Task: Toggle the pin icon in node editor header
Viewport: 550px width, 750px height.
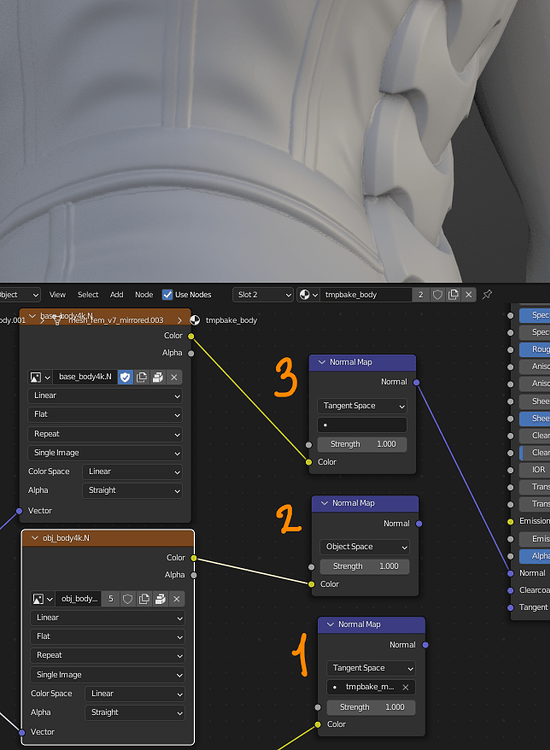Action: point(487,295)
